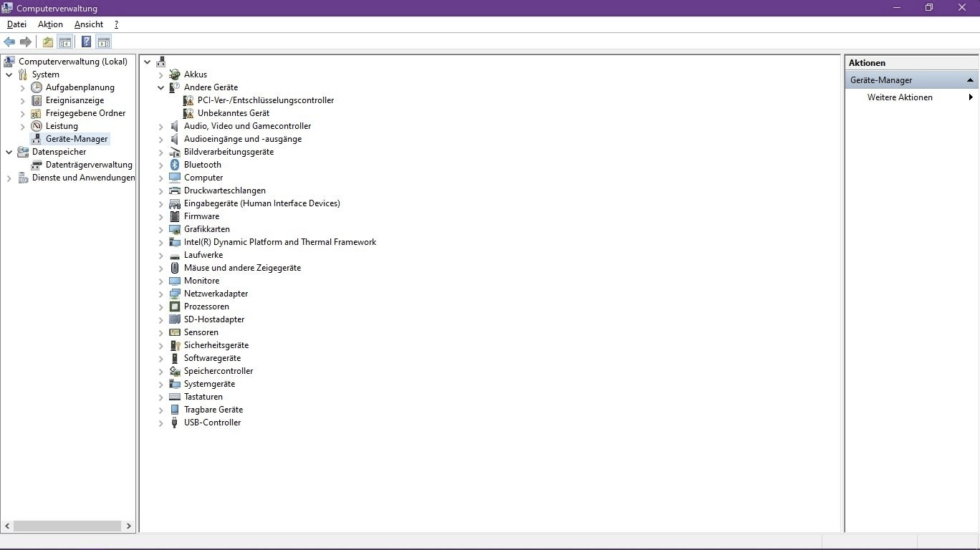Click the Monitore screen icon
Image resolution: width=980 pixels, height=550 pixels.
175,281
